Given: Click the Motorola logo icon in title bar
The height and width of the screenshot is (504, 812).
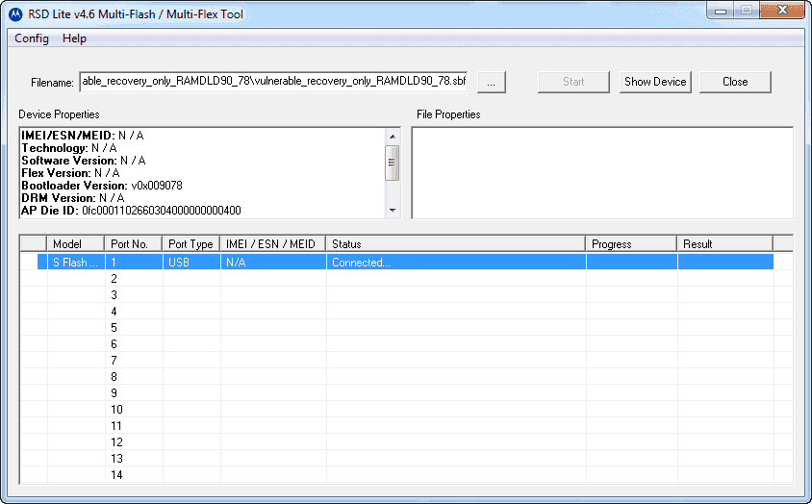Looking at the screenshot, I should click(x=15, y=14).
